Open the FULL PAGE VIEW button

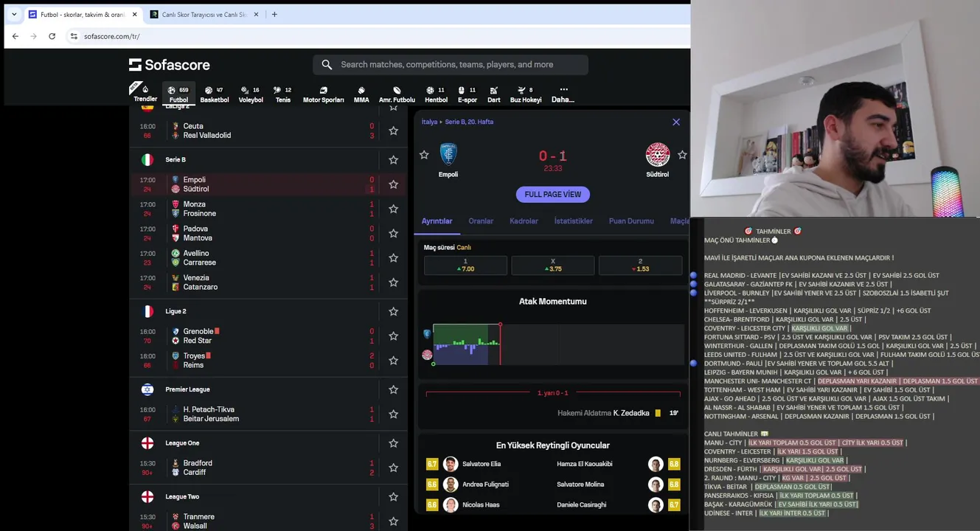[x=552, y=195]
